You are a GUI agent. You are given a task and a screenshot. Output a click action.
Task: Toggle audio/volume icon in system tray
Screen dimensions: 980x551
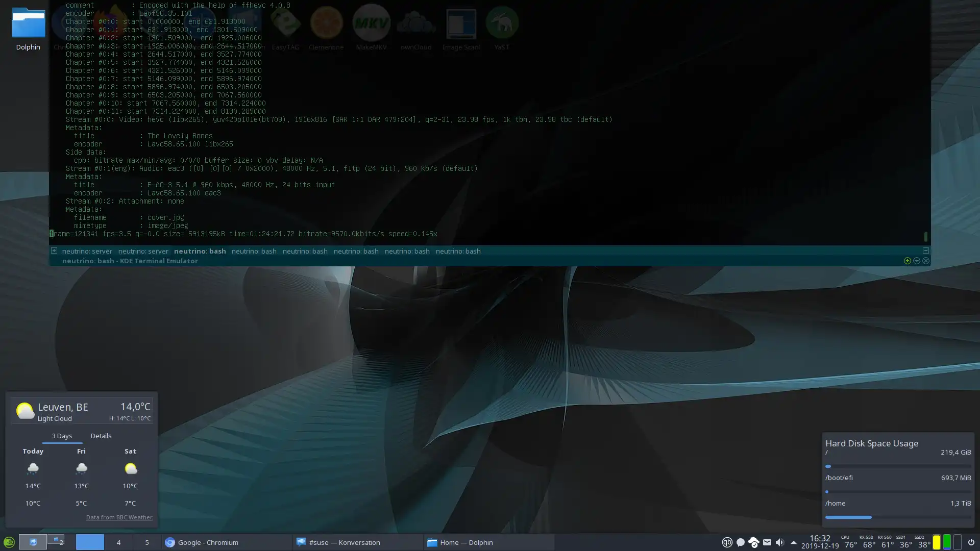[x=780, y=542]
